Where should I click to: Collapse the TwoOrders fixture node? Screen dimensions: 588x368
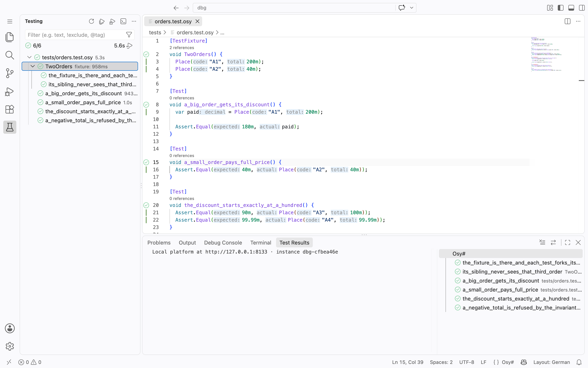coord(33,66)
